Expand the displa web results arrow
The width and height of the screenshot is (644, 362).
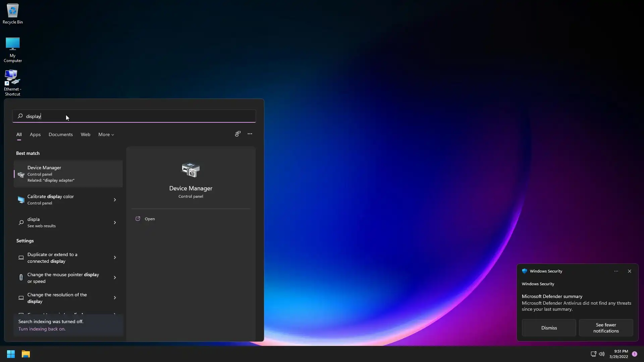(x=115, y=223)
